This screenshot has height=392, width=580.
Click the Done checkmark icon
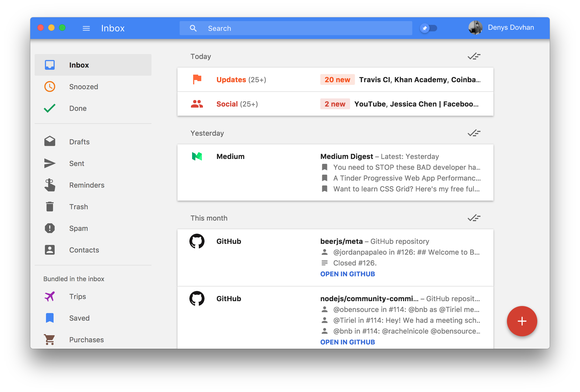tap(50, 108)
